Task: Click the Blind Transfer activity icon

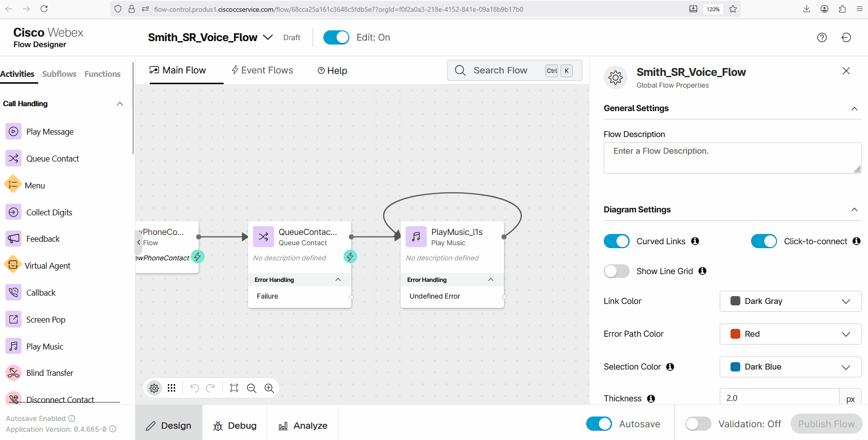Action: pos(14,373)
